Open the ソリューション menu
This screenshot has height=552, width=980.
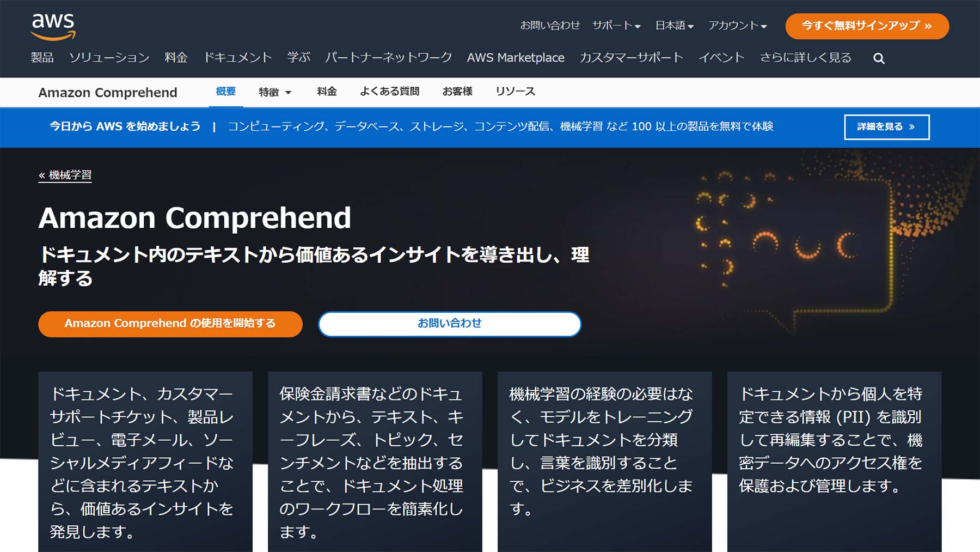[x=109, y=58]
